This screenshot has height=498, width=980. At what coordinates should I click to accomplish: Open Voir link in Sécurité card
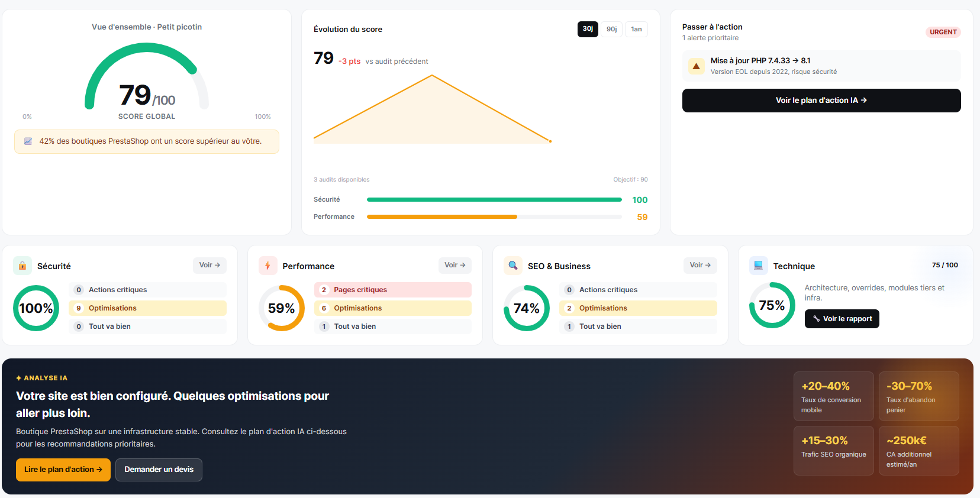coord(209,265)
